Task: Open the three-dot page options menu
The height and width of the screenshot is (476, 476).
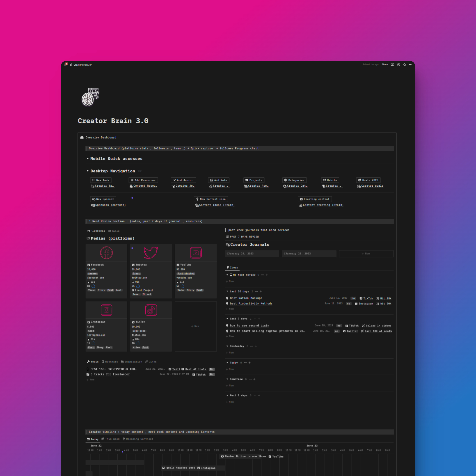Action: coord(410,64)
